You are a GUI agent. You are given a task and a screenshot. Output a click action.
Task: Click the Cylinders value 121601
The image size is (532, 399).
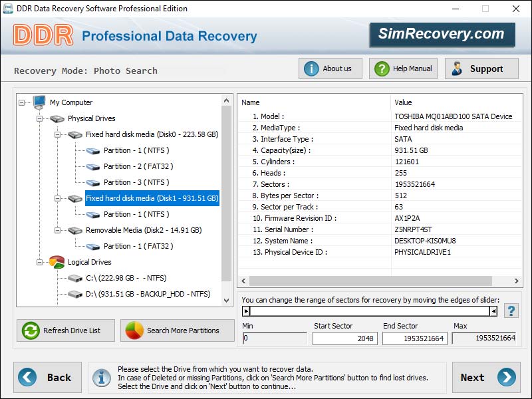tap(407, 162)
